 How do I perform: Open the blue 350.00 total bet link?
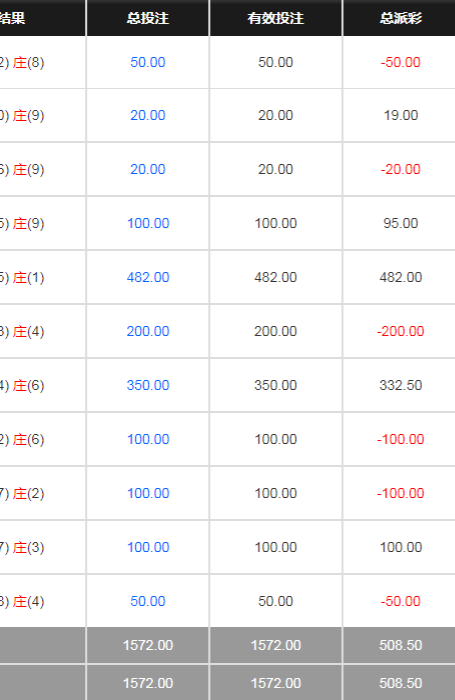[148, 385]
